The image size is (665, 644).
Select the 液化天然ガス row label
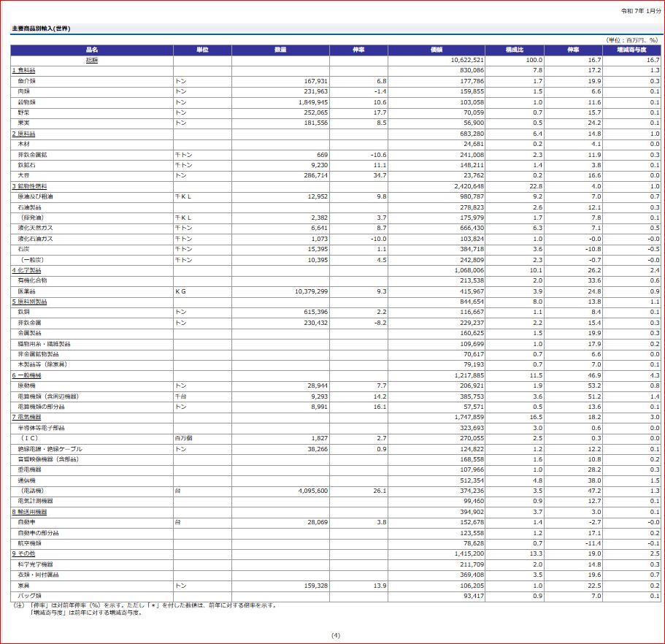[35, 229]
